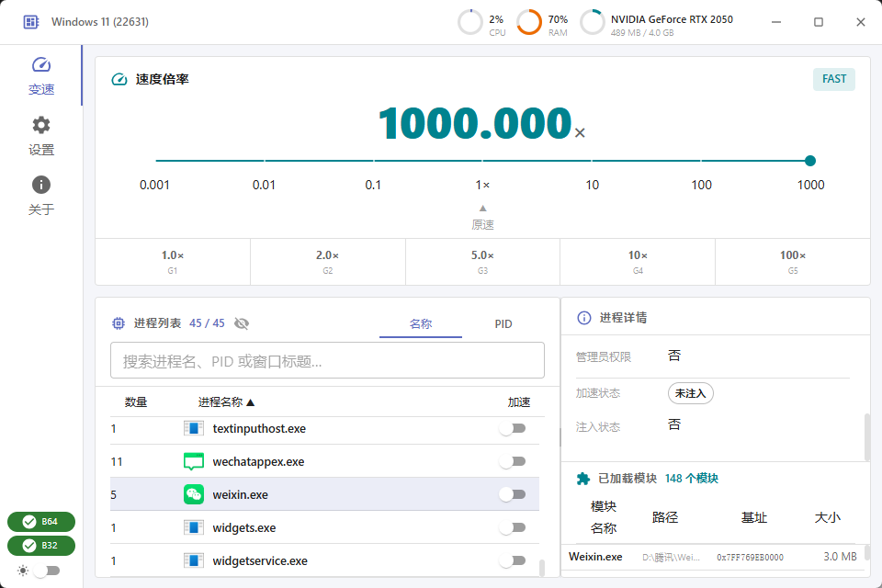Select the widgetservice.exe process name
The image size is (882, 588).
pyautogui.click(x=260, y=561)
